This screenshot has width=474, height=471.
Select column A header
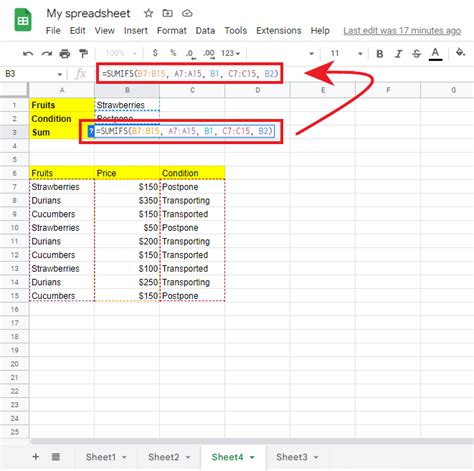[62, 90]
